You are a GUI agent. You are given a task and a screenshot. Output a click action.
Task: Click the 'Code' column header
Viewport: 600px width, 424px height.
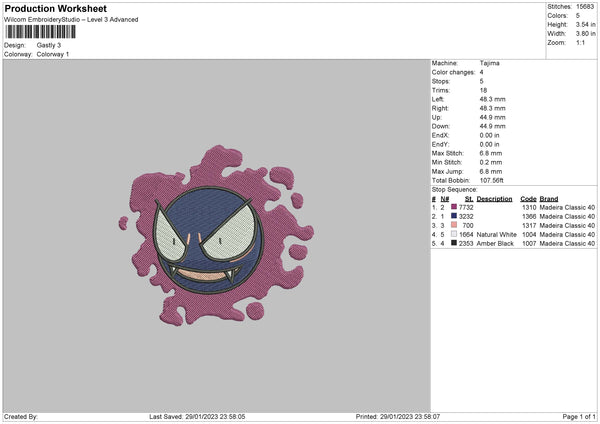point(528,199)
